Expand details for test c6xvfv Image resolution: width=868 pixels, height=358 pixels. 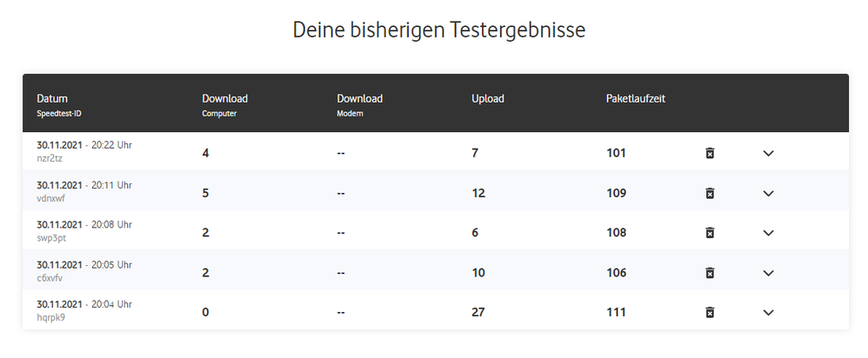pyautogui.click(x=768, y=273)
